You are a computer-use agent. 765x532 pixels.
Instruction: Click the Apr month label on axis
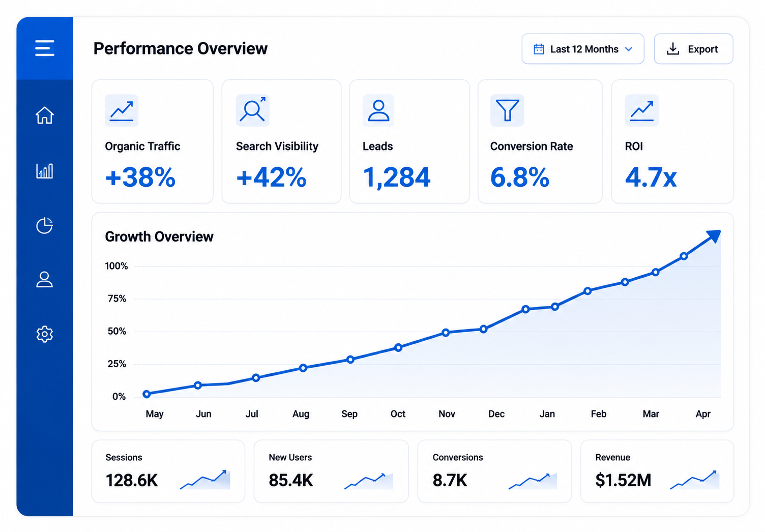(x=703, y=414)
